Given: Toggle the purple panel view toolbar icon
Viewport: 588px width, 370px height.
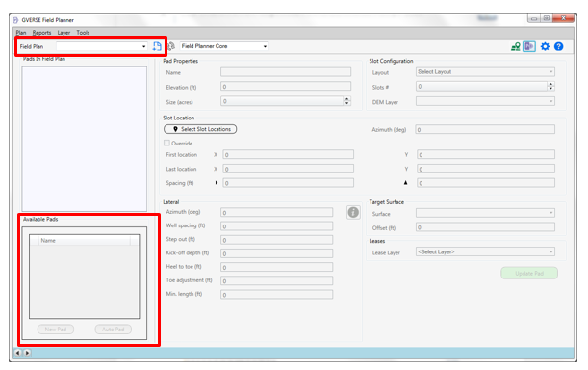Looking at the screenshot, I should pyautogui.click(x=529, y=46).
